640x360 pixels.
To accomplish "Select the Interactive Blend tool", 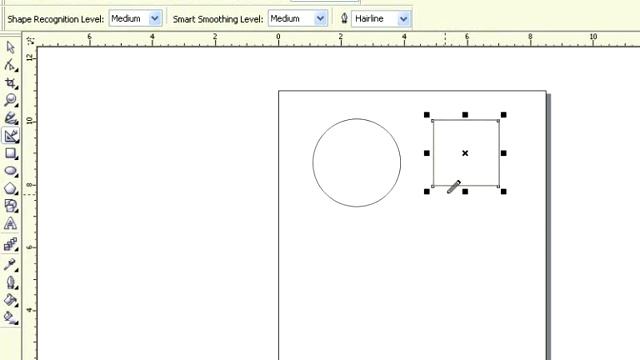I will 10,244.
